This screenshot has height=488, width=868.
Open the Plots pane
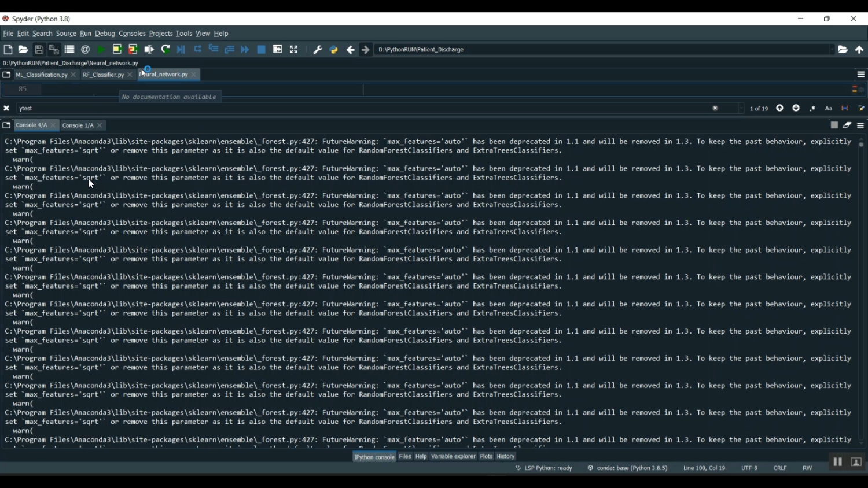tap(486, 457)
